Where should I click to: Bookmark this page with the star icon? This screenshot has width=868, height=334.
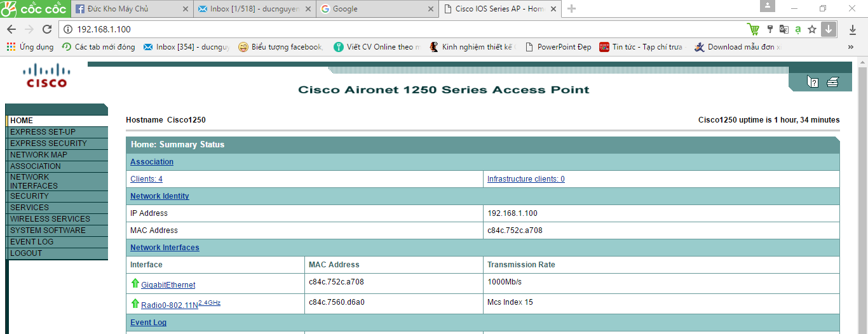tap(812, 29)
